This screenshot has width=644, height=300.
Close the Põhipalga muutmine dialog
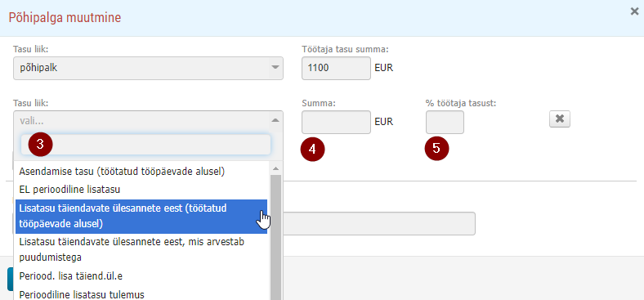point(634,11)
